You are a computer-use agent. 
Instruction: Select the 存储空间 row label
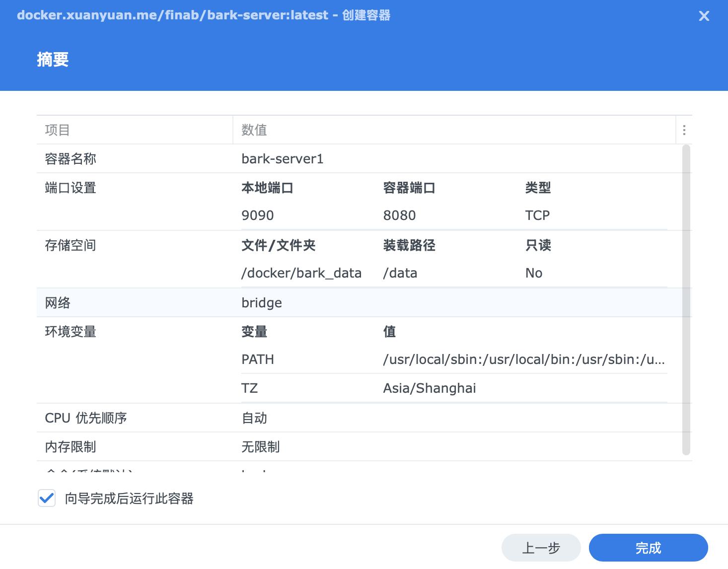pyautogui.click(x=71, y=245)
